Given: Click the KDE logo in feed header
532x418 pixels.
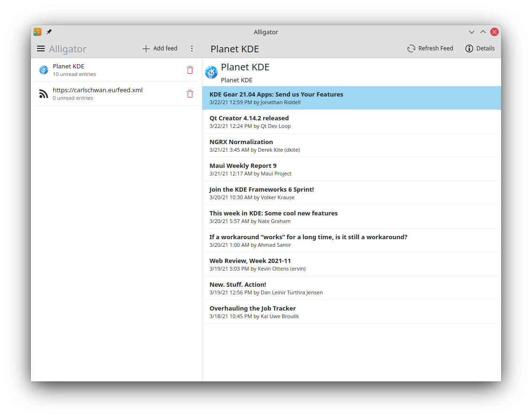Looking at the screenshot, I should tap(211, 72).
